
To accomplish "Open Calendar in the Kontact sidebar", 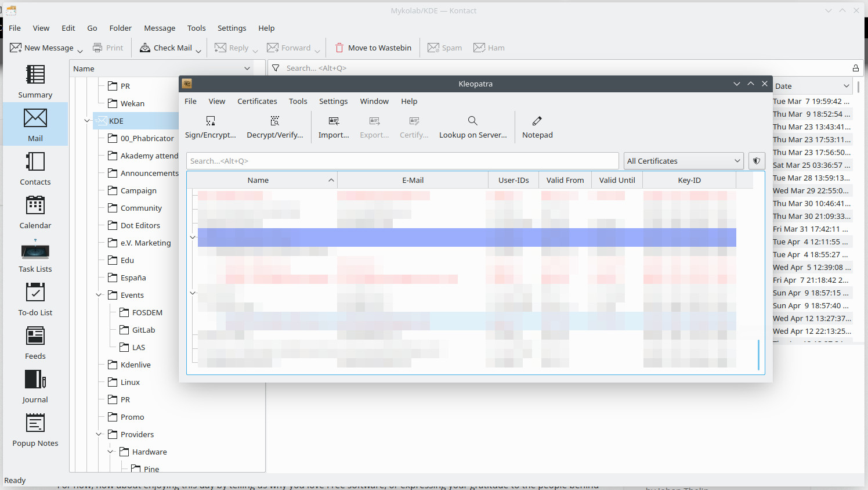I will coord(35,212).
